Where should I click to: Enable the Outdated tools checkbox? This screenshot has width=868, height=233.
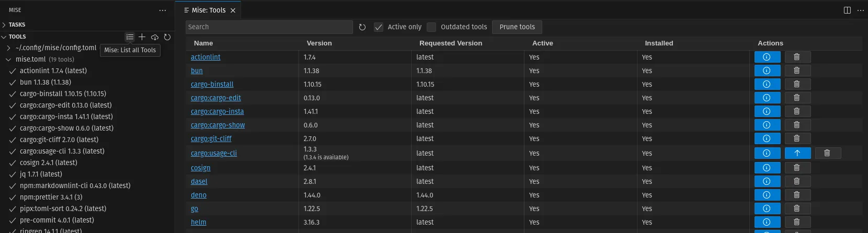pyautogui.click(x=431, y=27)
